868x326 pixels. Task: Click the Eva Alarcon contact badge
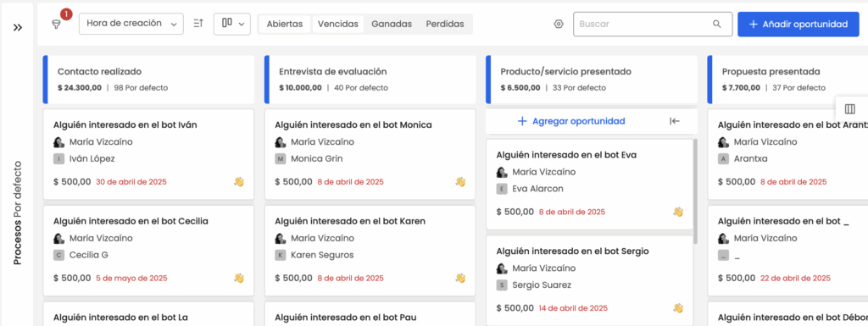[502, 189]
